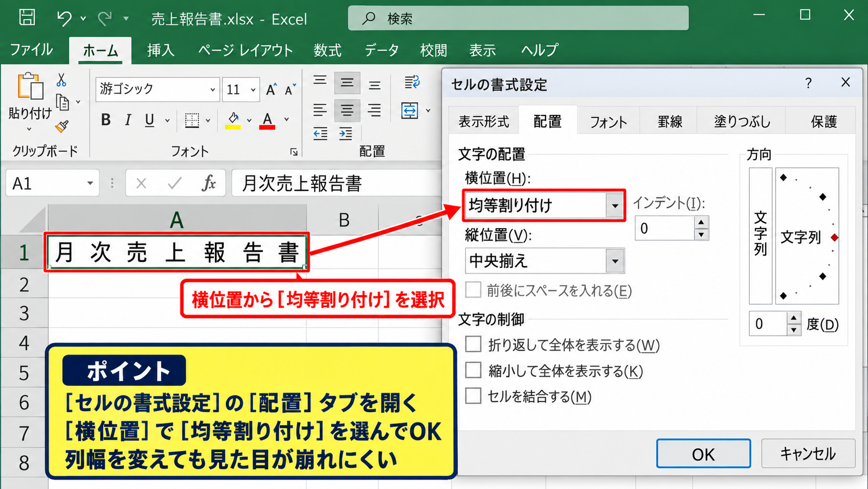Toggle Bold formatting
868x489 pixels.
pyautogui.click(x=106, y=120)
